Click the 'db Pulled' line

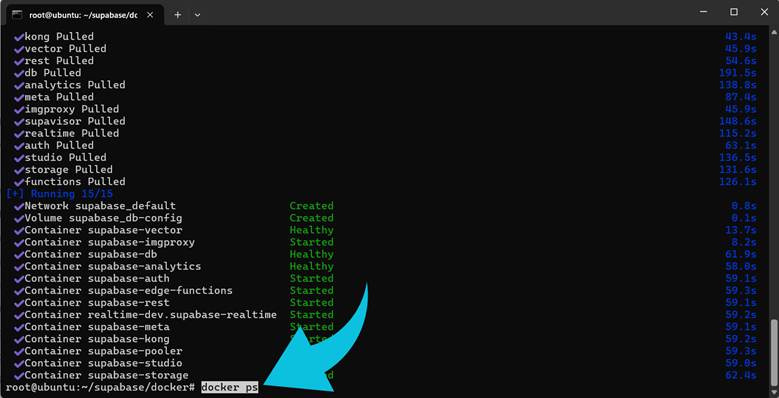tap(53, 73)
